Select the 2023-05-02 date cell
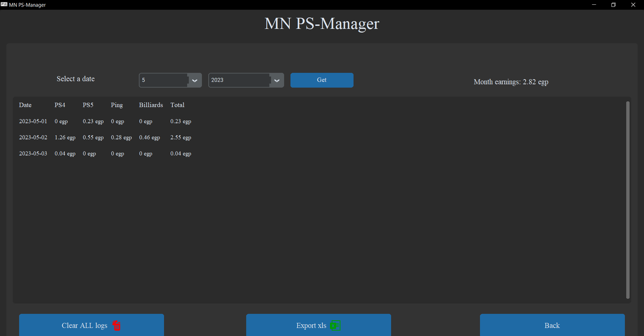The width and height of the screenshot is (644, 336). [x=33, y=137]
